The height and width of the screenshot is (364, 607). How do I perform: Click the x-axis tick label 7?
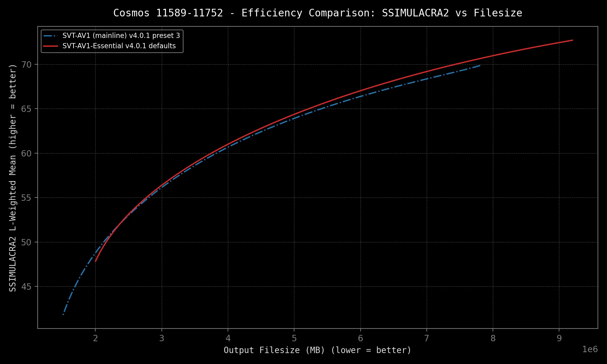click(x=427, y=339)
